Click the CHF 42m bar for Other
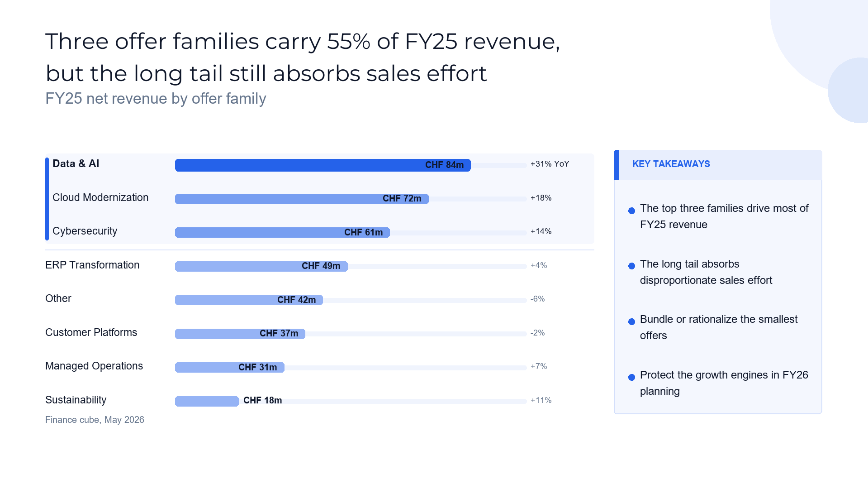This screenshot has width=868, height=489. point(249,300)
